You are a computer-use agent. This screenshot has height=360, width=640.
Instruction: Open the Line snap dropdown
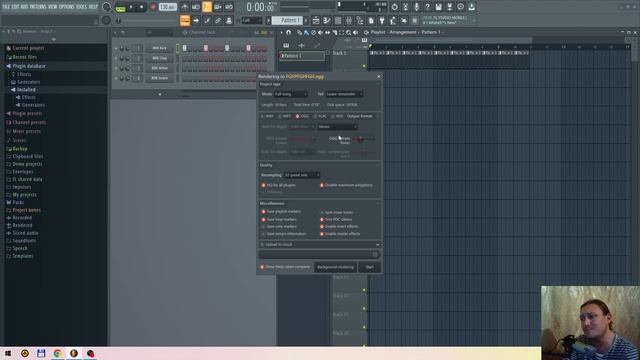[252, 20]
